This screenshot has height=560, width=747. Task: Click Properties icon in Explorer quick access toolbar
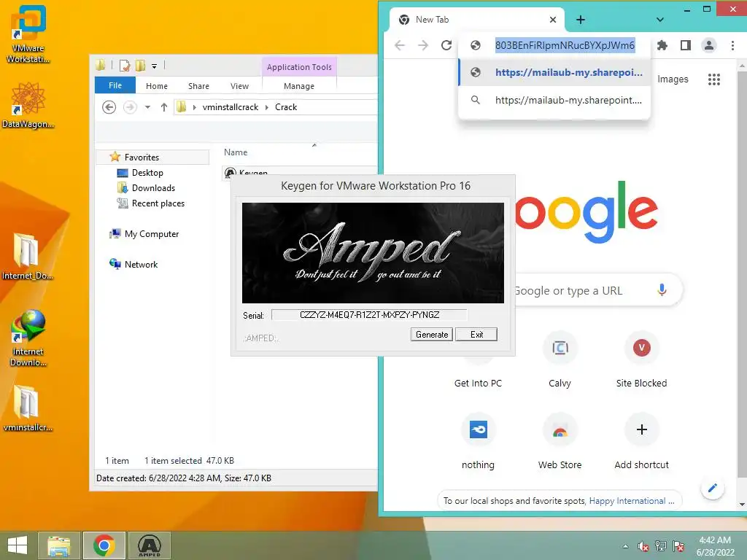pyautogui.click(x=125, y=66)
